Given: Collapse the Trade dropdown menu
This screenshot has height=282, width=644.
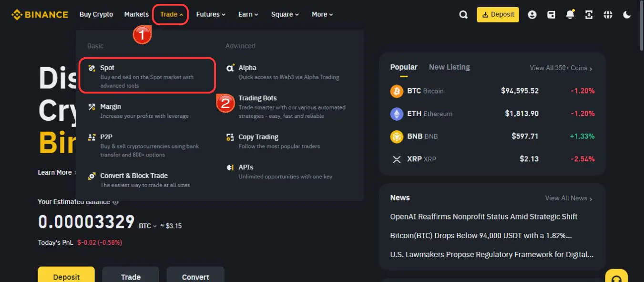Looking at the screenshot, I should pos(171,14).
